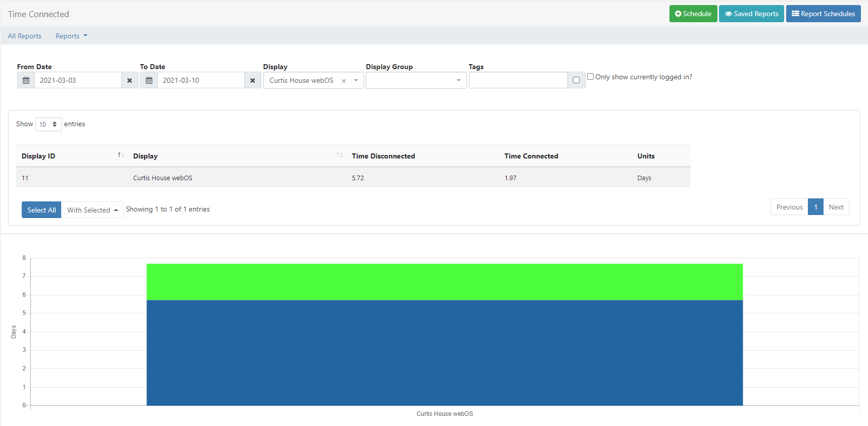The height and width of the screenshot is (426, 868).
Task: Click the green Time Connected bar segment
Action: coord(445,282)
